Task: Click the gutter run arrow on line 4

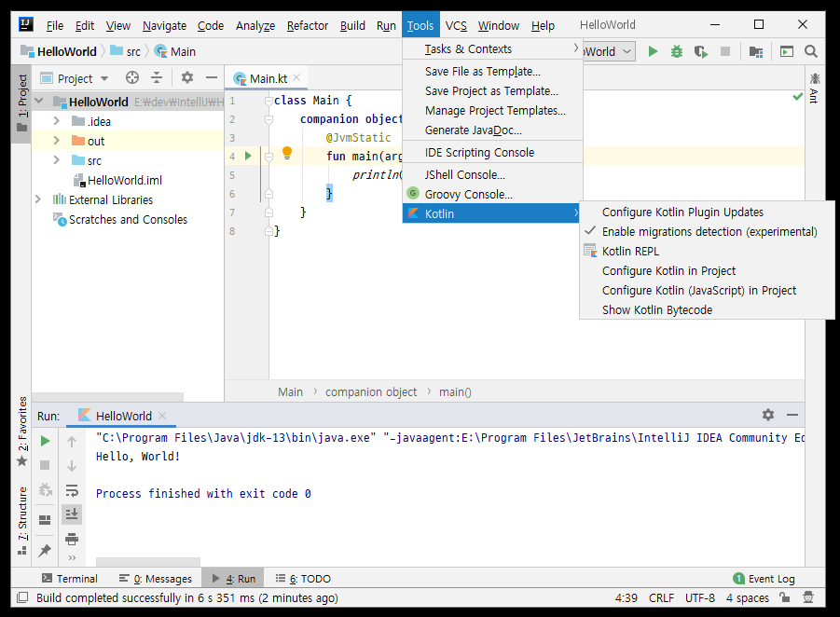Action: [x=248, y=156]
